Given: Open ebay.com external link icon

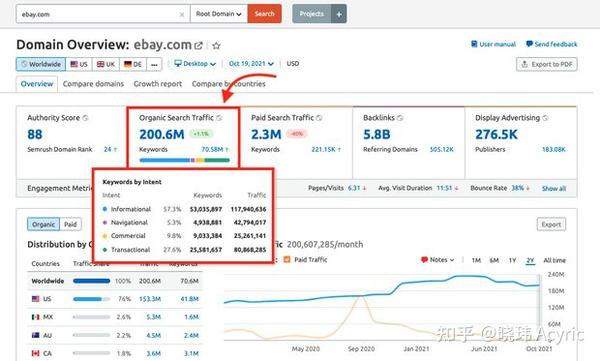Looking at the screenshot, I should coord(198,46).
